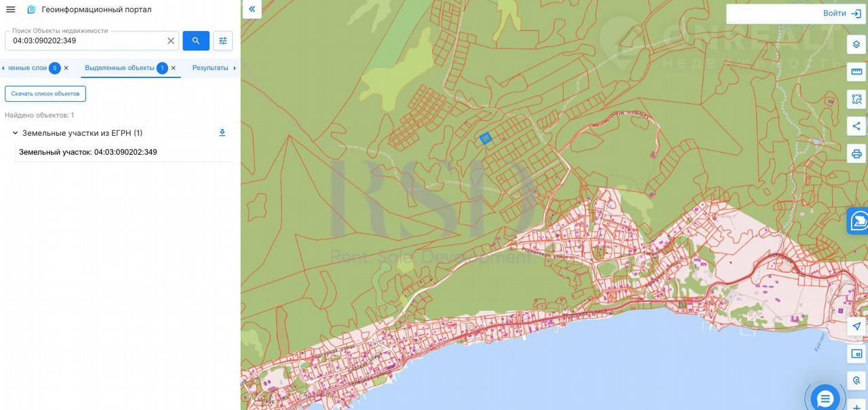Print the map
Image resolution: width=868 pixels, height=410 pixels.
point(856,153)
